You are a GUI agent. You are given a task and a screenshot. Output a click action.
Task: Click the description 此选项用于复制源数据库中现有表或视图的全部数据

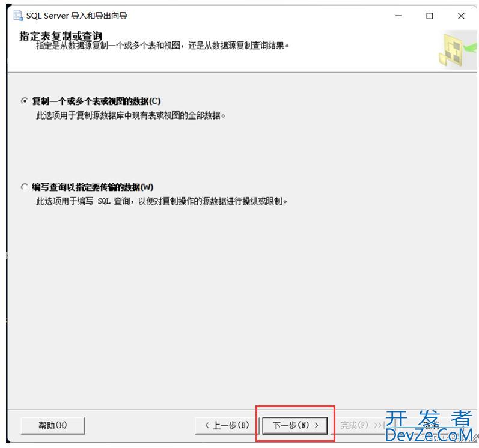coord(131,115)
